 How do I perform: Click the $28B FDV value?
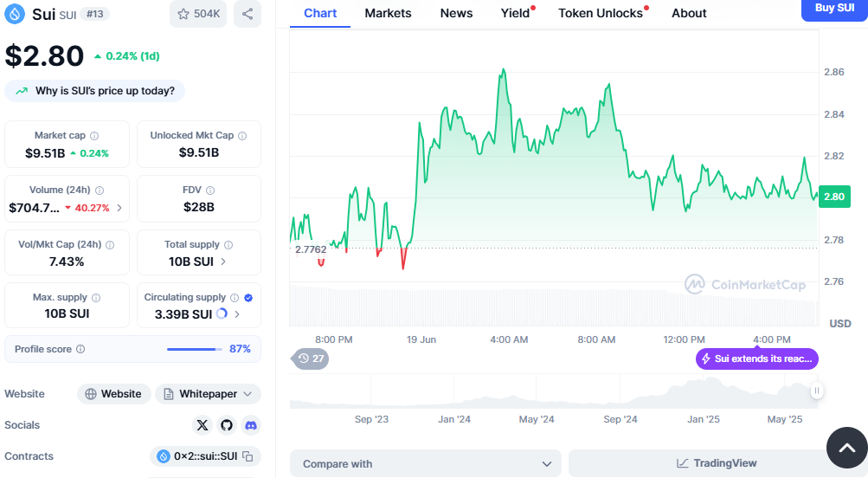coord(199,207)
